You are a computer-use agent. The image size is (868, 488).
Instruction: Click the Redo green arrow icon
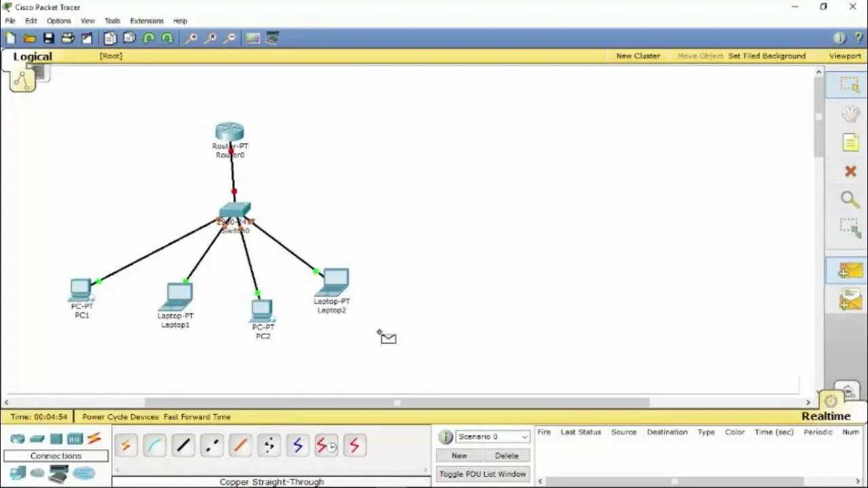(167, 39)
